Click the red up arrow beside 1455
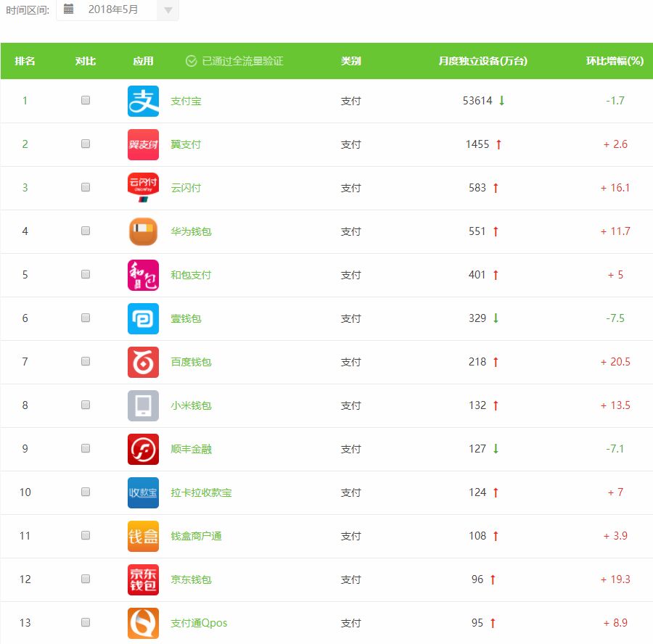Viewport: 653px width, 644px height. tap(498, 144)
